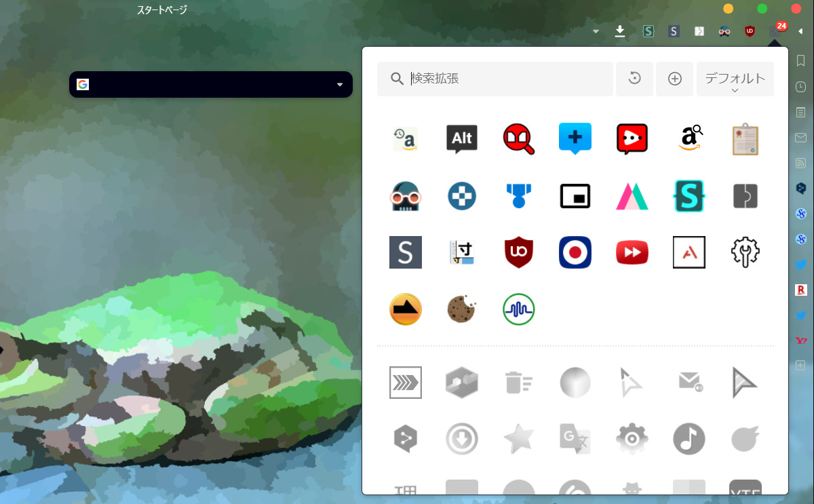The image size is (814, 504).
Task: Click the circled plus add button
Action: tap(675, 79)
